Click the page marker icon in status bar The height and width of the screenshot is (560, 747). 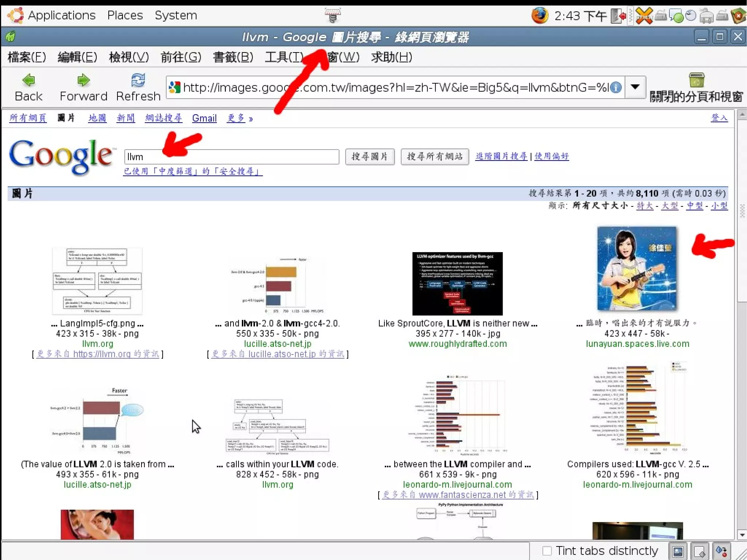pos(700,551)
